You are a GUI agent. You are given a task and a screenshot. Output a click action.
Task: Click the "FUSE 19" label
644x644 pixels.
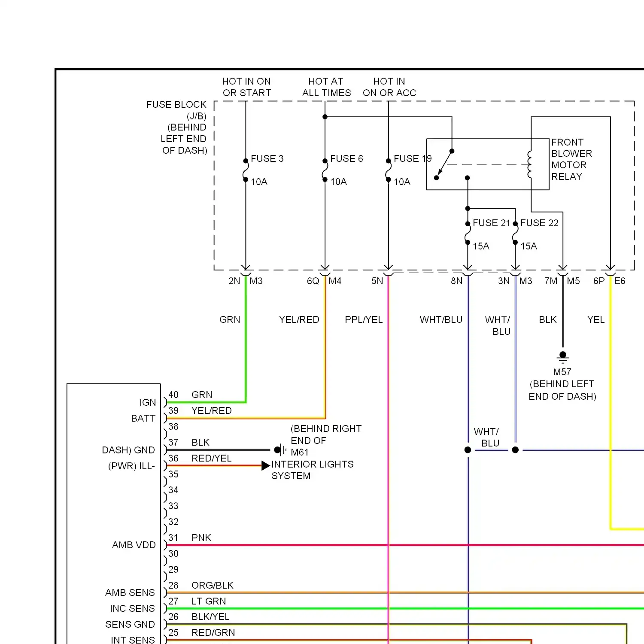(413, 159)
